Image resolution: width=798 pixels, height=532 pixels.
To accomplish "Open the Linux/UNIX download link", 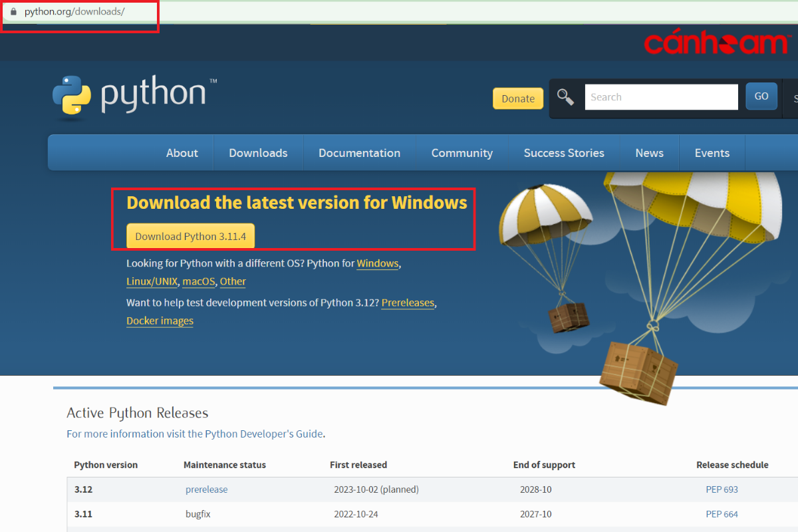I will 152,281.
